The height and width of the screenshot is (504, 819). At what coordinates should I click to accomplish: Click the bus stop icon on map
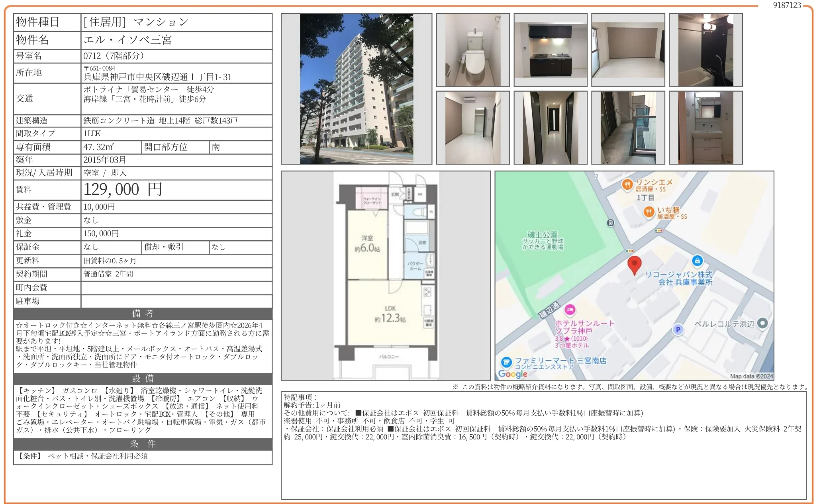(610, 223)
